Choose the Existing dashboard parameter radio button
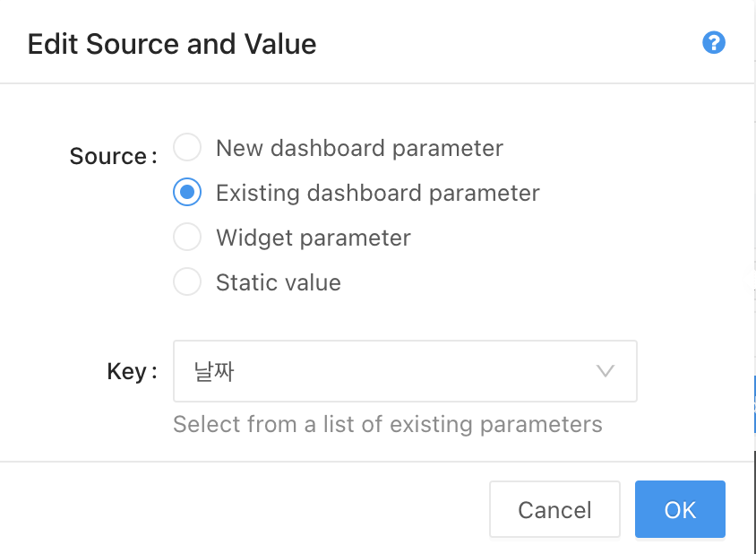Image resolution: width=756 pixels, height=554 pixels. (187, 192)
